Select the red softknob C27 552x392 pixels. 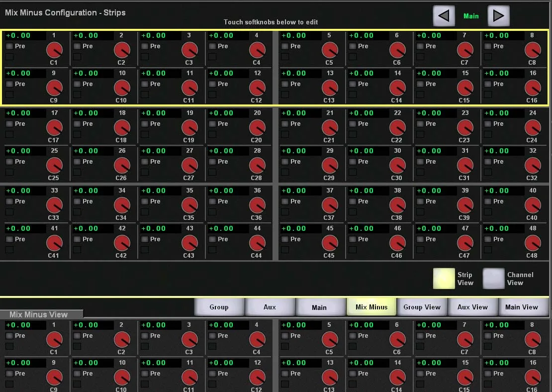pyautogui.click(x=189, y=165)
